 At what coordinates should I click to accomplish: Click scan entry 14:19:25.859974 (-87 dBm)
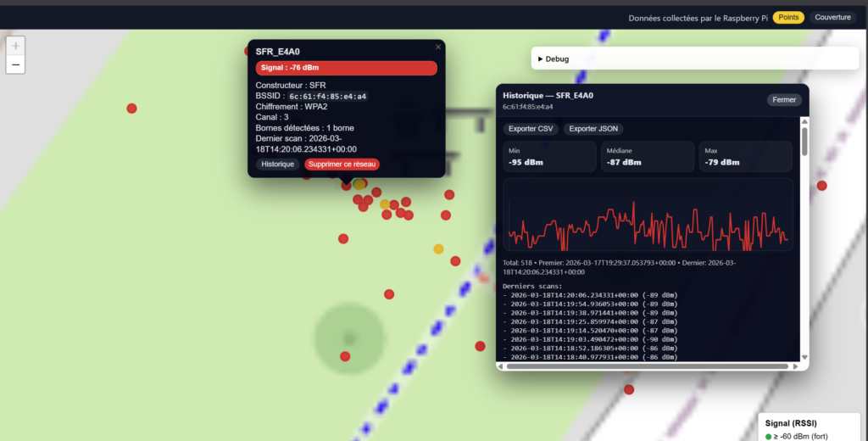[x=590, y=322]
